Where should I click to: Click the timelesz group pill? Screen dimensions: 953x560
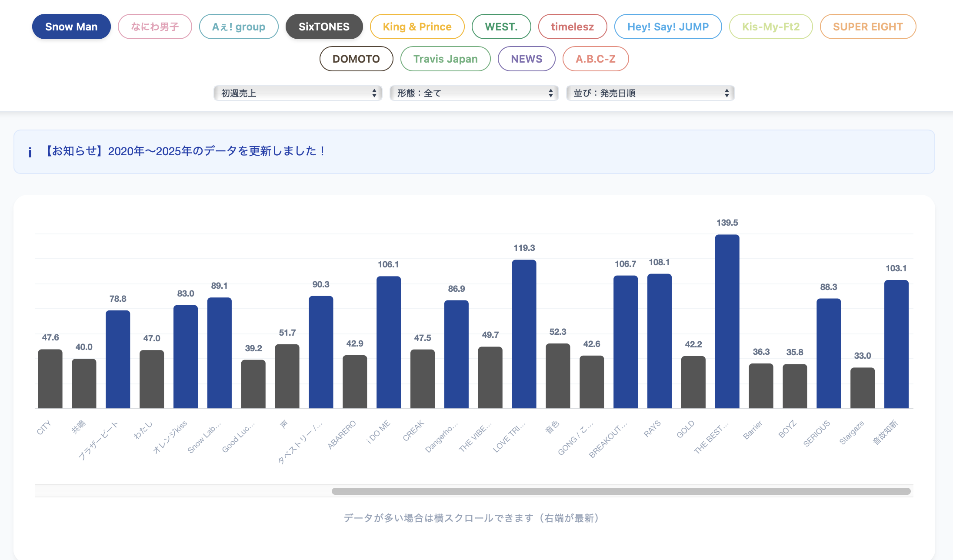click(573, 27)
